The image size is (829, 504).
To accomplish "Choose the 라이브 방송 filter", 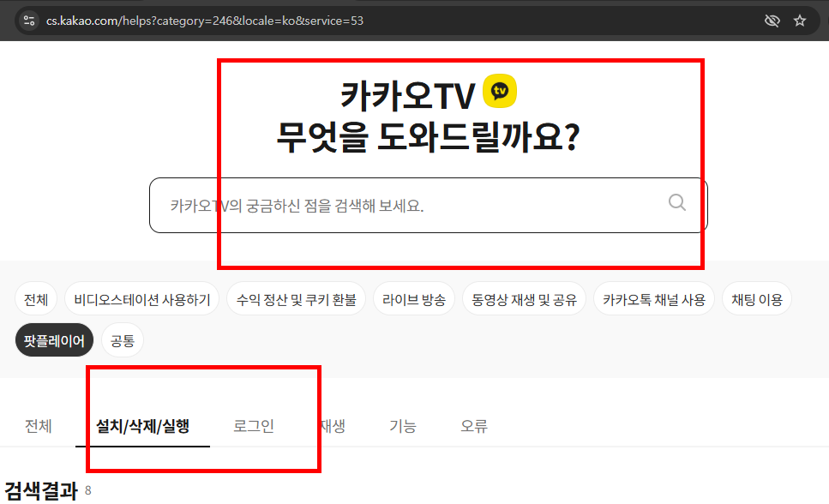I will [x=414, y=298].
